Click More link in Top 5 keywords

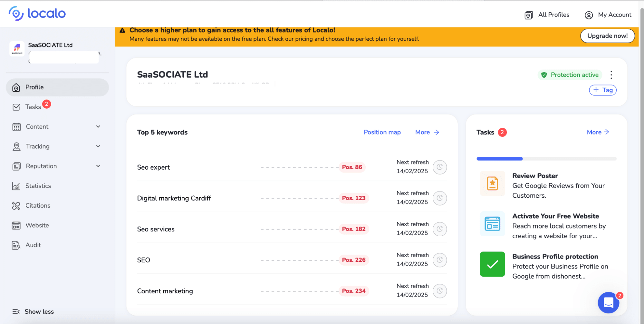[427, 132]
